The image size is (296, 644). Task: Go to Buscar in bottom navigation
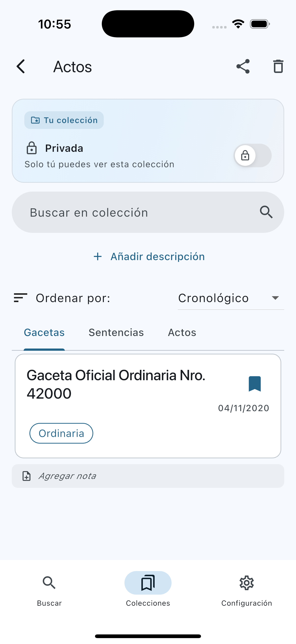tap(49, 590)
